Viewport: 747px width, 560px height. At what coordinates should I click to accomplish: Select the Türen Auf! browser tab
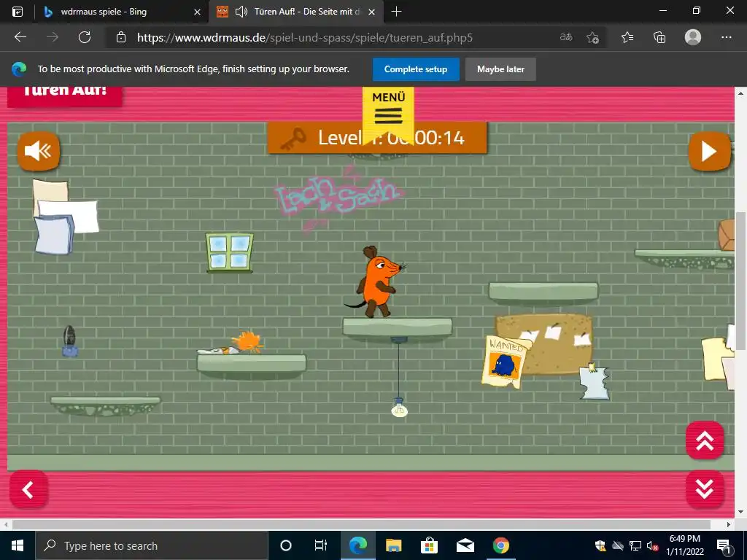(x=298, y=12)
